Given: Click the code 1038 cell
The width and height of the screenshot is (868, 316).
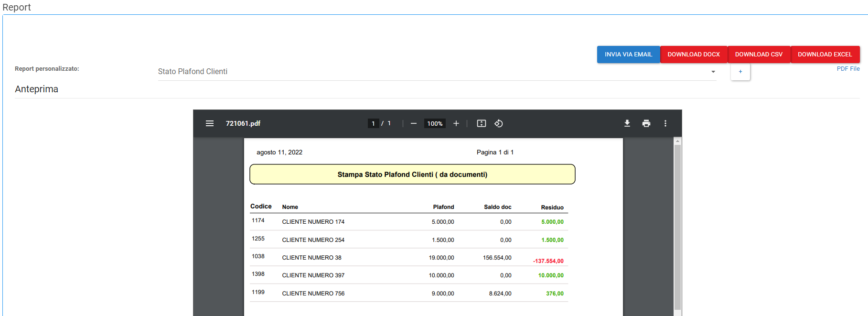Looking at the screenshot, I should [x=258, y=256].
